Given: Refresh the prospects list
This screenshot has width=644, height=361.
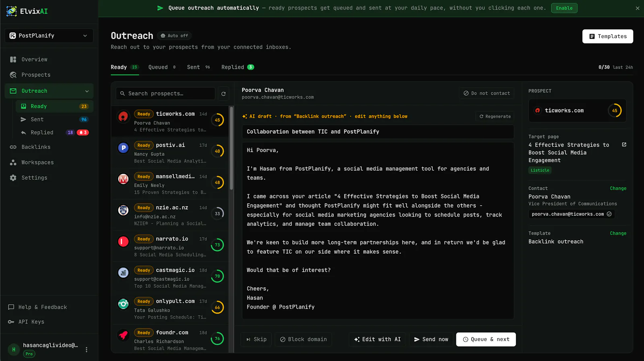Looking at the screenshot, I should pyautogui.click(x=223, y=93).
